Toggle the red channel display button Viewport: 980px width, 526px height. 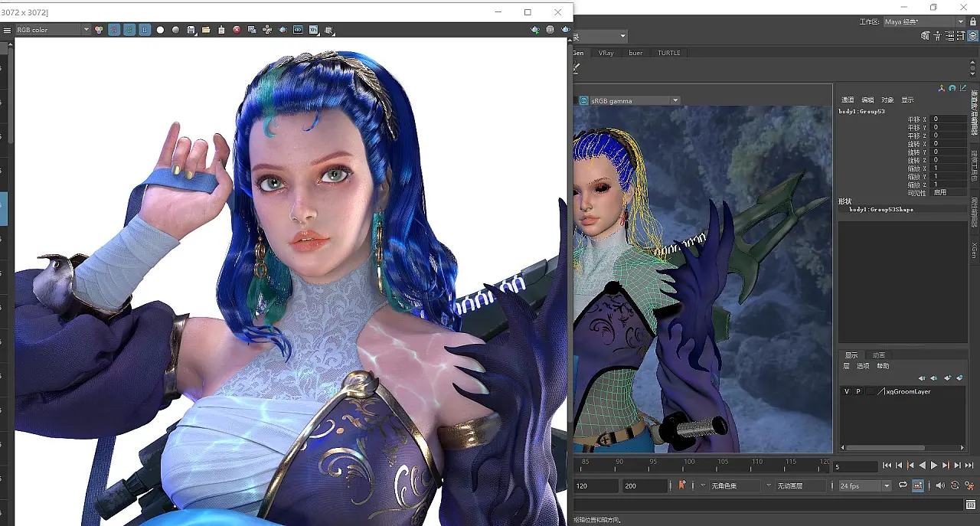pos(114,30)
